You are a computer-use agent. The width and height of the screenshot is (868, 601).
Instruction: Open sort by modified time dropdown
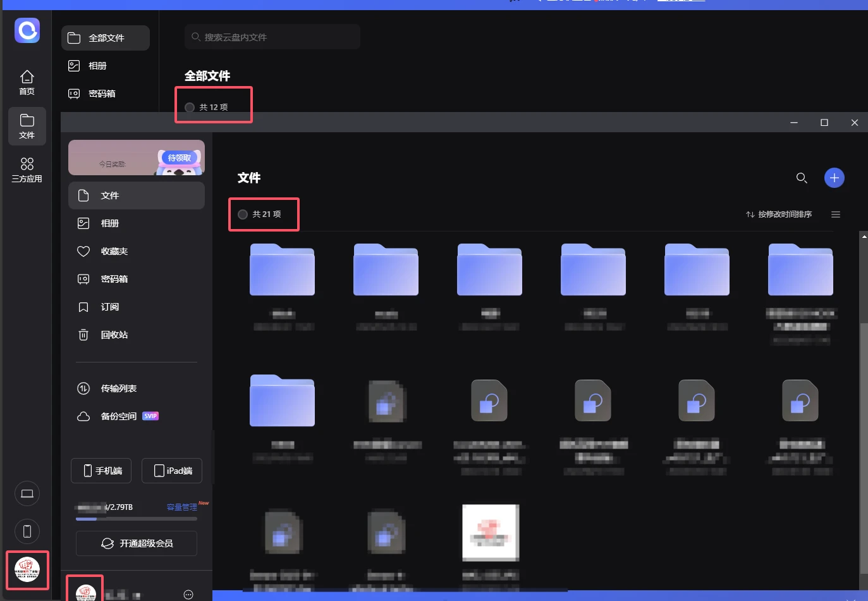tap(779, 214)
